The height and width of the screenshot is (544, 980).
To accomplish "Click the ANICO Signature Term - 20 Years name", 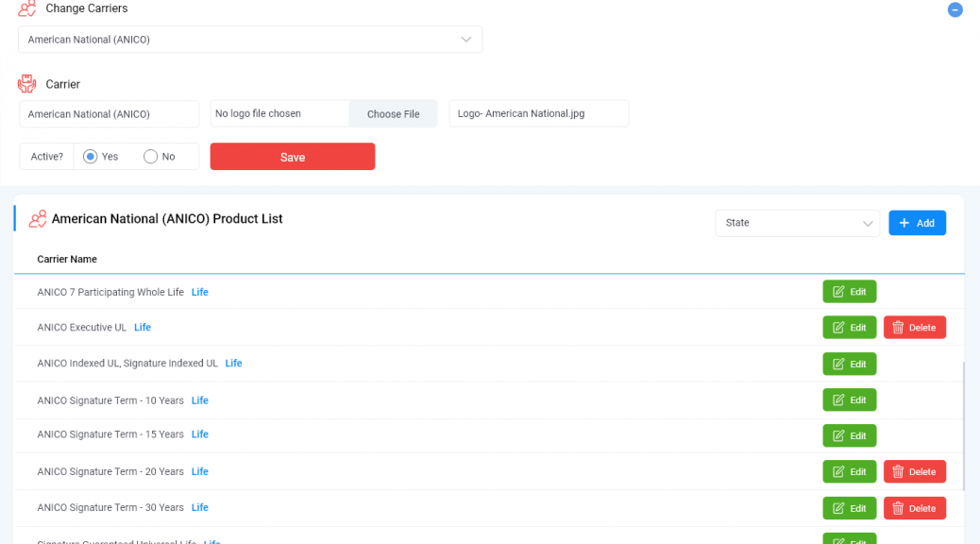I will click(110, 471).
